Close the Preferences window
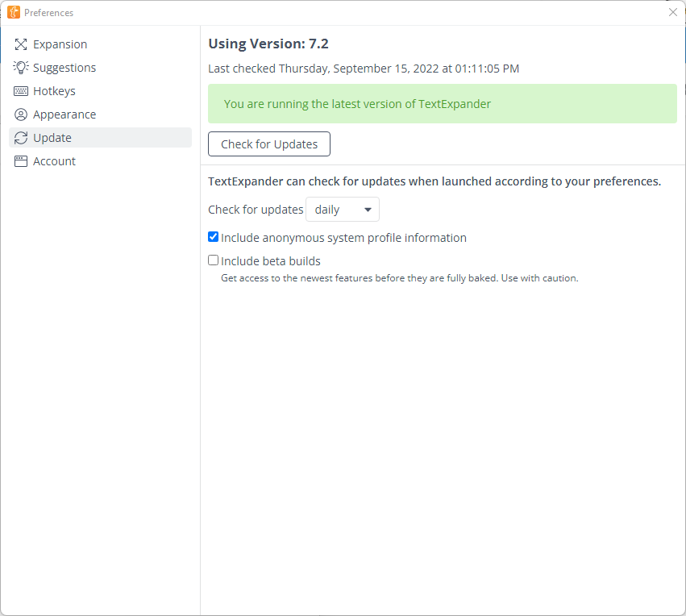This screenshot has width=686, height=616. [x=672, y=12]
